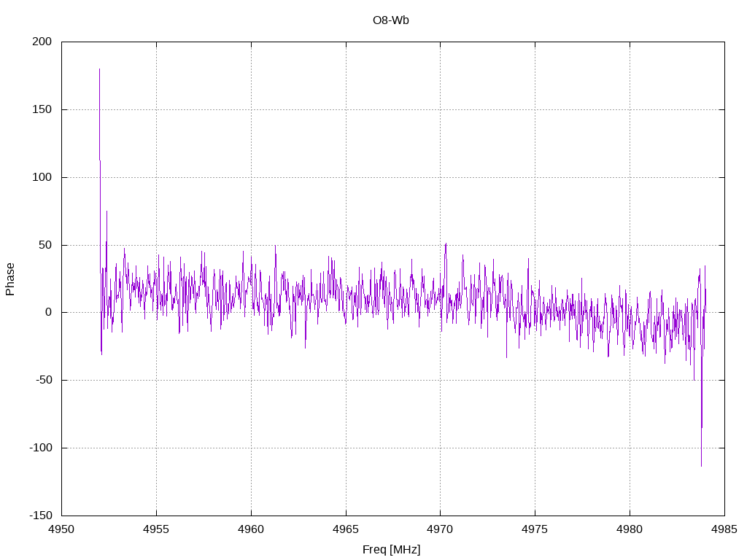
Task: Click x-axis tick label 4975
Action: (535, 529)
